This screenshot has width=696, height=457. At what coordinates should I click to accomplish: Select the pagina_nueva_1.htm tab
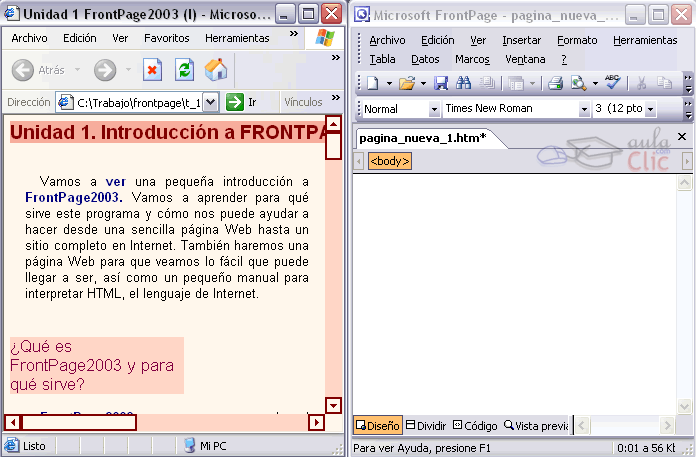coord(423,138)
